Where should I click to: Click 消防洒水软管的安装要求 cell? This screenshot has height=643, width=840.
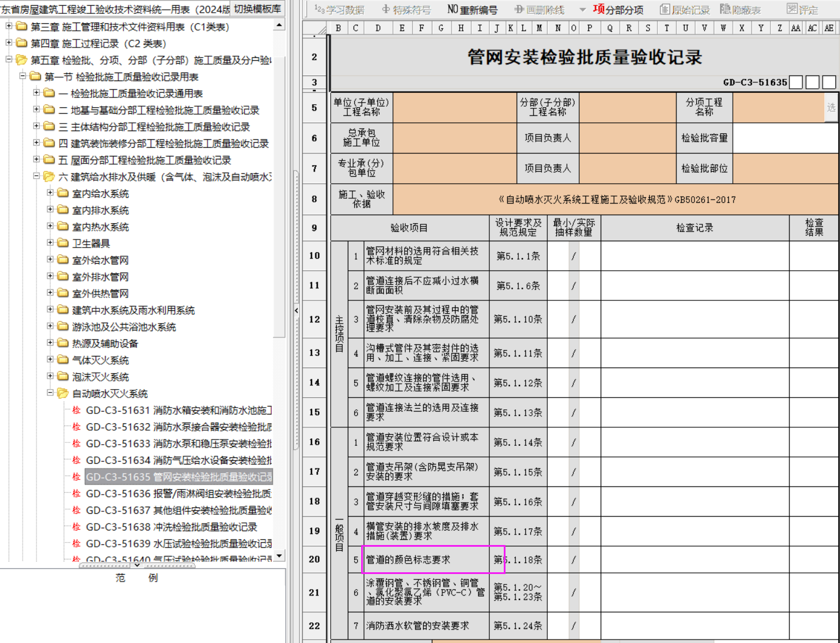coord(427,626)
